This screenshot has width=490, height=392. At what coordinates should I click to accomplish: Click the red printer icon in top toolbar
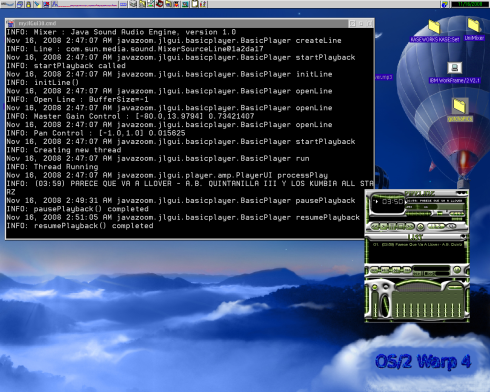[159, 4]
